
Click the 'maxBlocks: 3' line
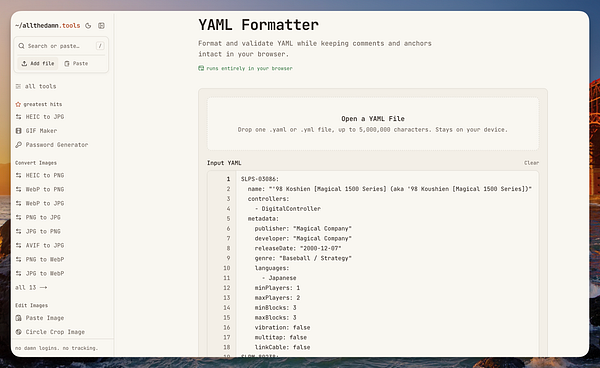pos(276,318)
